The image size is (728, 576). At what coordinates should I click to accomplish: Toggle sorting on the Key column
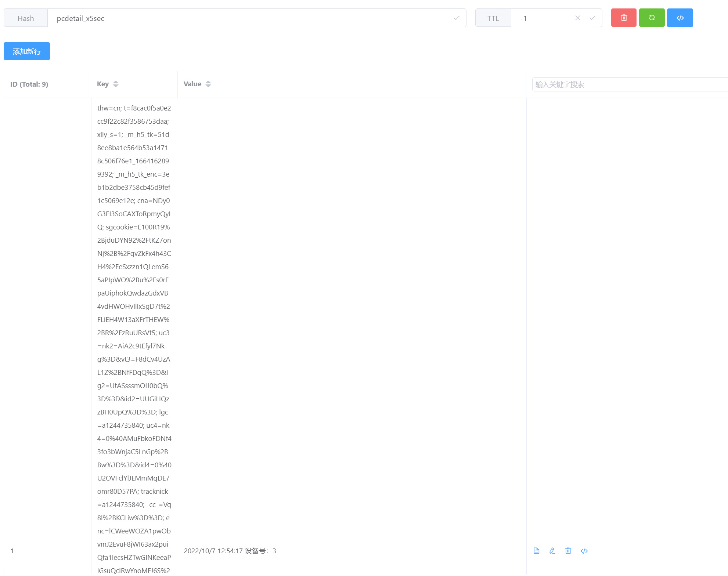[115, 84]
